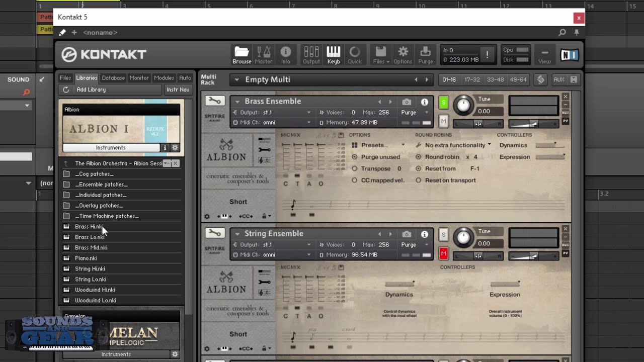The height and width of the screenshot is (362, 644).
Task: Solo the String Ensemble instrument
Action: [x=443, y=235]
